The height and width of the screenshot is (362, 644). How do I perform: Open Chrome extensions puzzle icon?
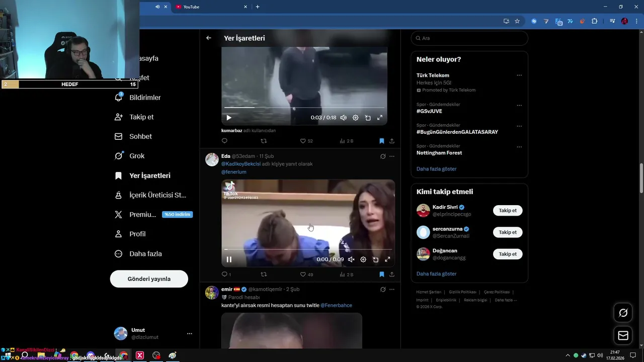pos(595,21)
